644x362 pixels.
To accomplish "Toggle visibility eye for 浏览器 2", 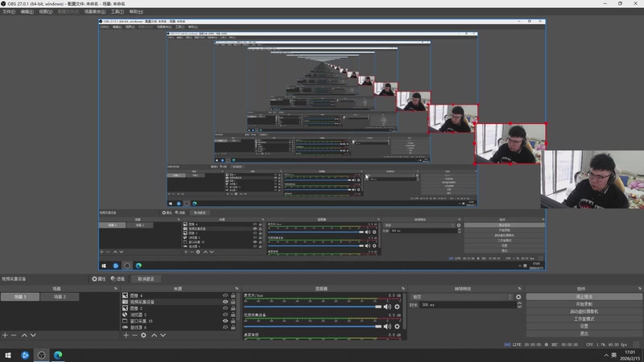I will pyautogui.click(x=225, y=315).
